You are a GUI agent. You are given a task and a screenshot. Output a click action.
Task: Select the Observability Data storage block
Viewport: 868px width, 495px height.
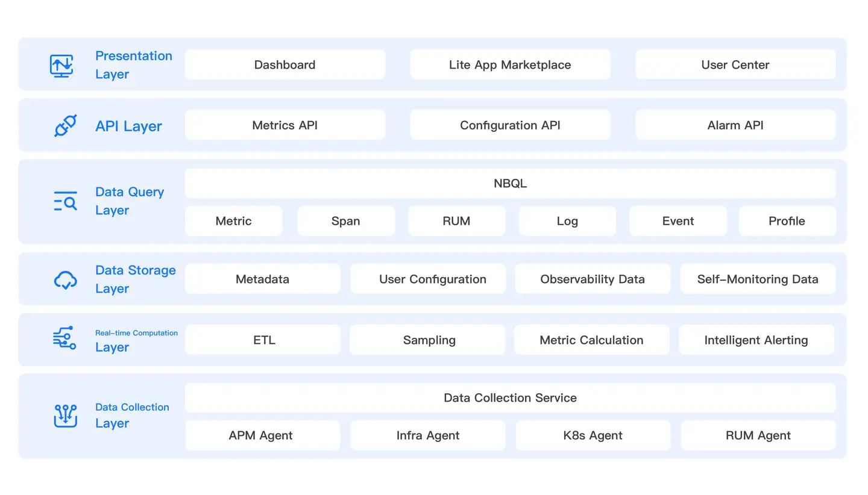click(x=593, y=279)
